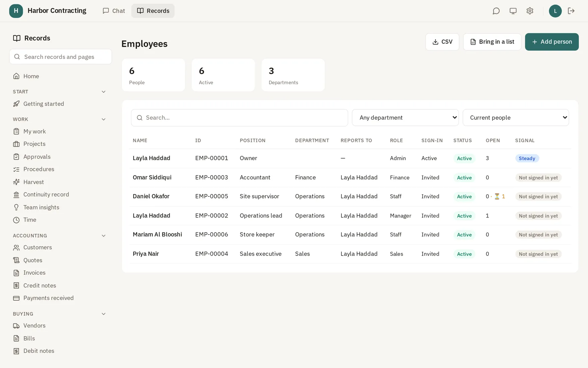Image resolution: width=588 pixels, height=368 pixels.
Task: Collapse the WORK section chevron
Action: (x=104, y=119)
